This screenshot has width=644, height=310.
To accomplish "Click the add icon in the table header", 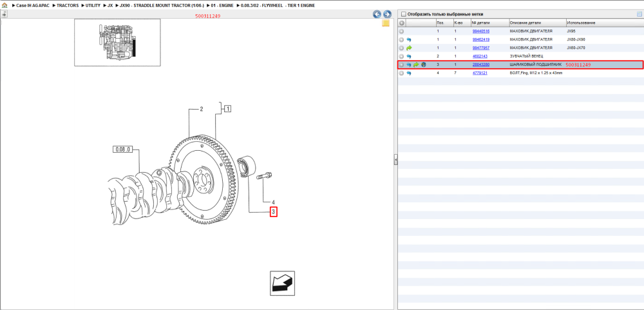I will pos(402,23).
